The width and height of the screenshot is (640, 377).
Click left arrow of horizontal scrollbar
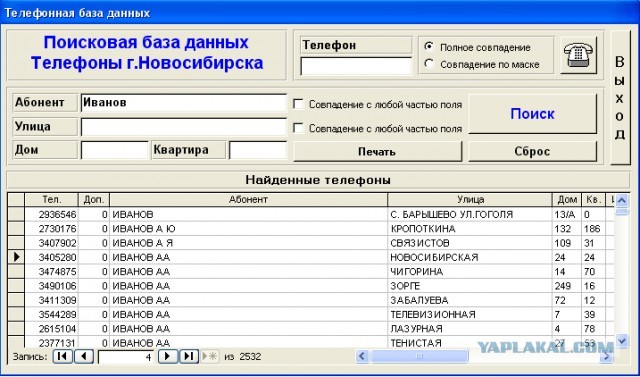pyautogui.click(x=362, y=356)
